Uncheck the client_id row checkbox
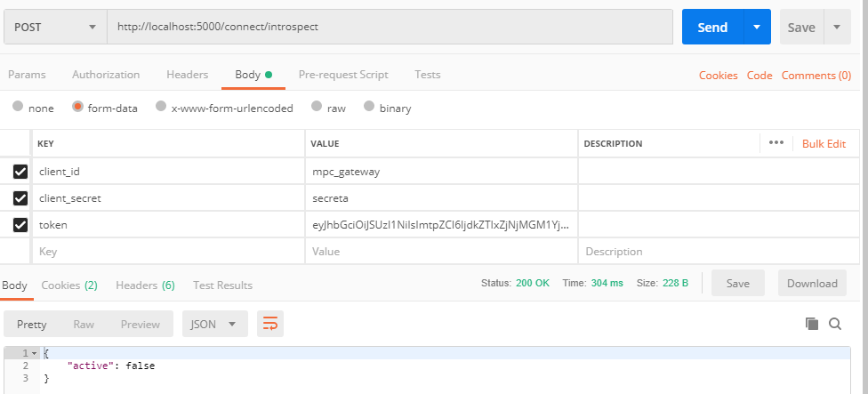Viewport: 868px width, 394px height. point(20,172)
